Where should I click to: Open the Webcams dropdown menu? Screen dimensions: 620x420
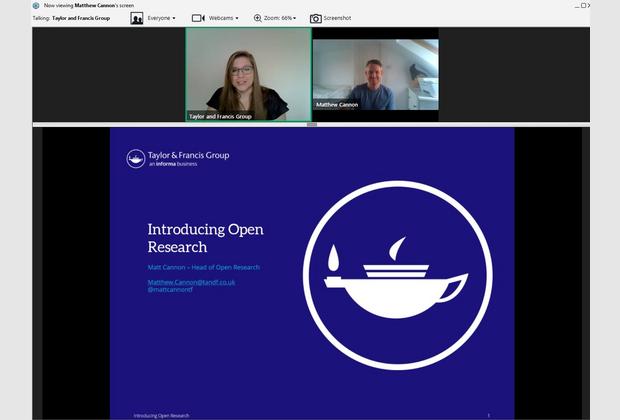point(223,18)
